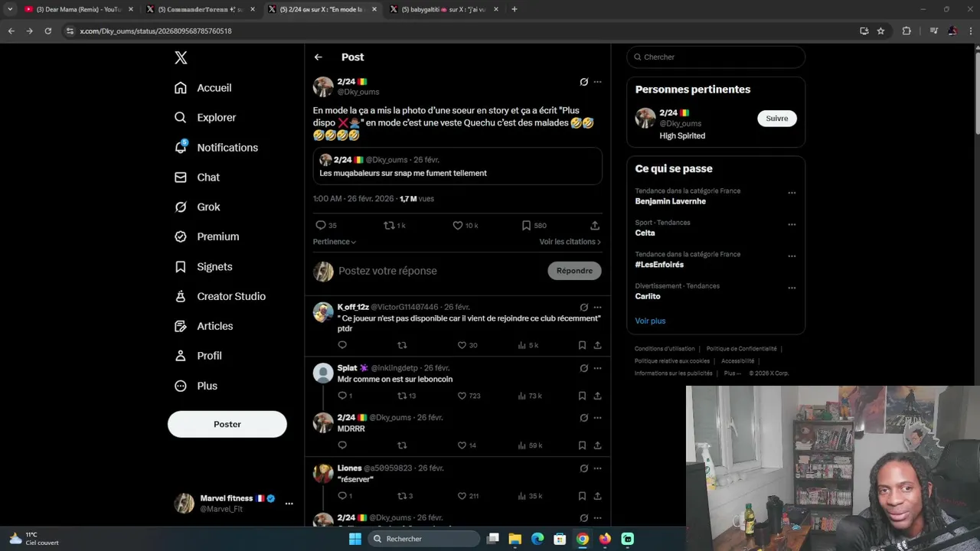Open Benjamin Lavernhe trend
This screenshot has width=980, height=551.
[670, 202]
